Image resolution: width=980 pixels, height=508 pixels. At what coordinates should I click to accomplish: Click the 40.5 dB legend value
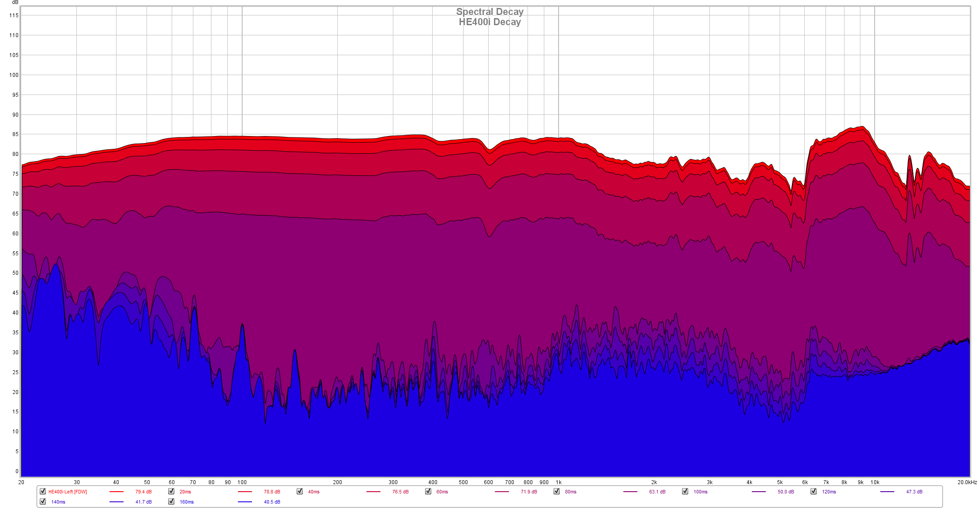point(272,502)
